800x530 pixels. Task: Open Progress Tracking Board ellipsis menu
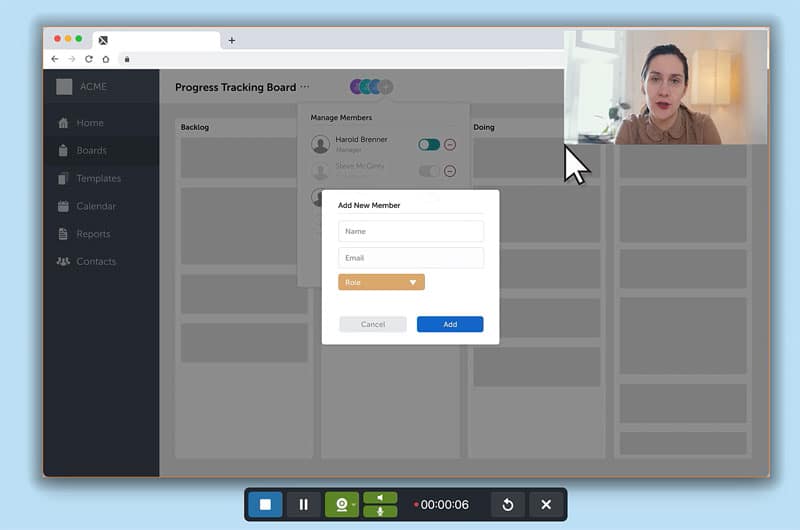[x=305, y=87]
